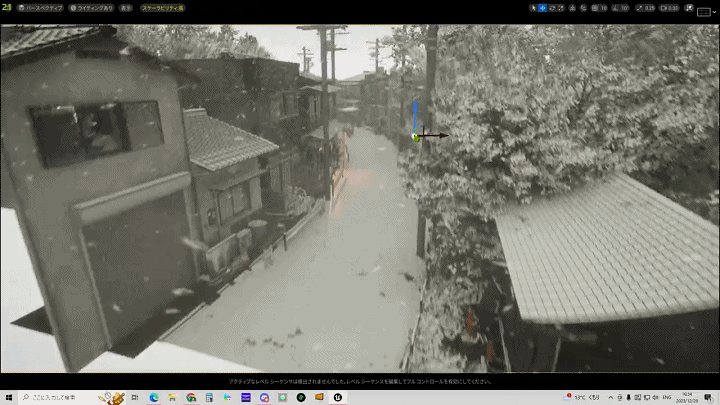Open viewport layout grid selector
The image size is (720, 405).
tap(704, 12)
